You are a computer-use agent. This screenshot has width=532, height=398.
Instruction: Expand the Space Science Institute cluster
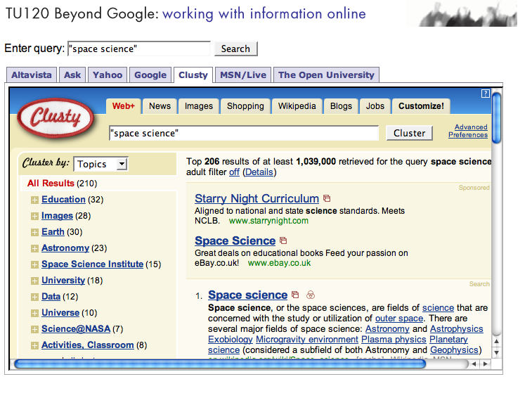tap(34, 264)
